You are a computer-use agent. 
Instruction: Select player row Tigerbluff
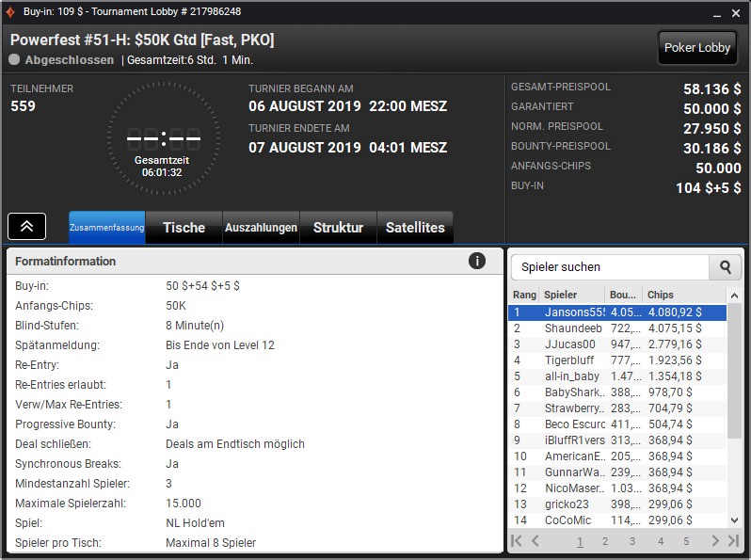(x=617, y=360)
